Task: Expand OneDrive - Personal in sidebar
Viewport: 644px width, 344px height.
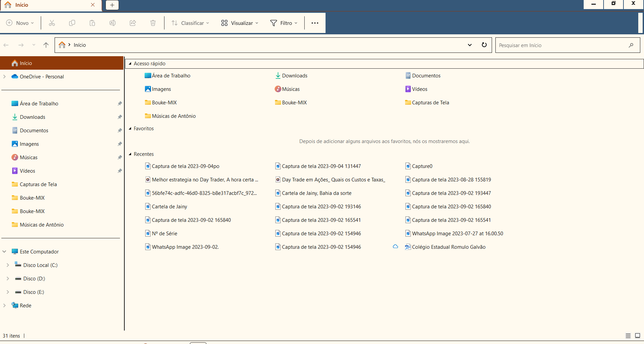Action: (x=4, y=76)
